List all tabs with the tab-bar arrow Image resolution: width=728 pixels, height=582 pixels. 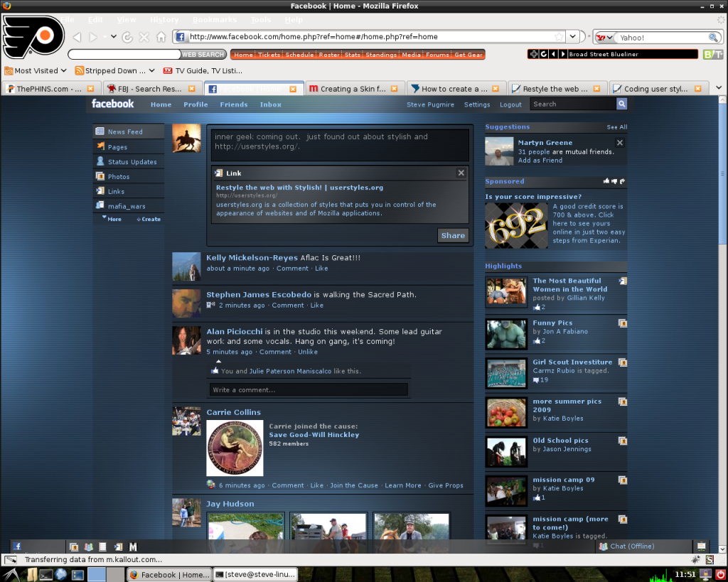tap(719, 87)
